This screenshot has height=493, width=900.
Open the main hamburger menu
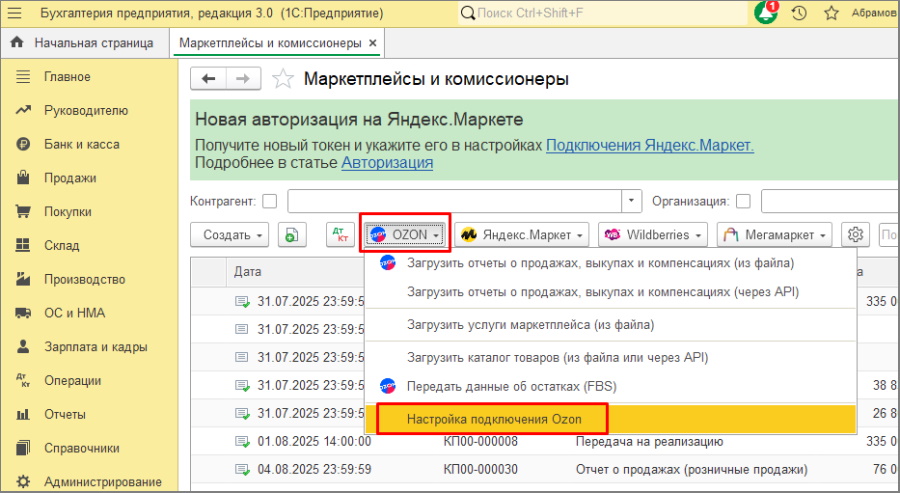14,13
